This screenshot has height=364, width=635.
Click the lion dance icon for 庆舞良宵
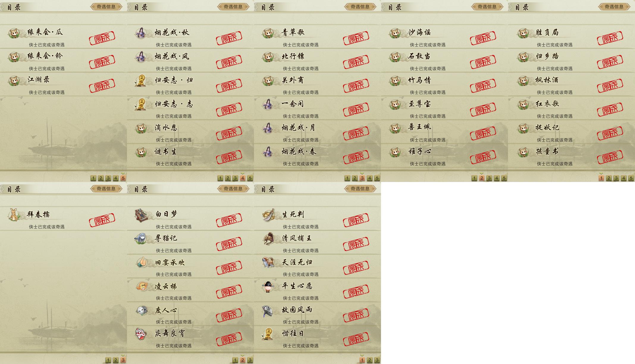141,334
